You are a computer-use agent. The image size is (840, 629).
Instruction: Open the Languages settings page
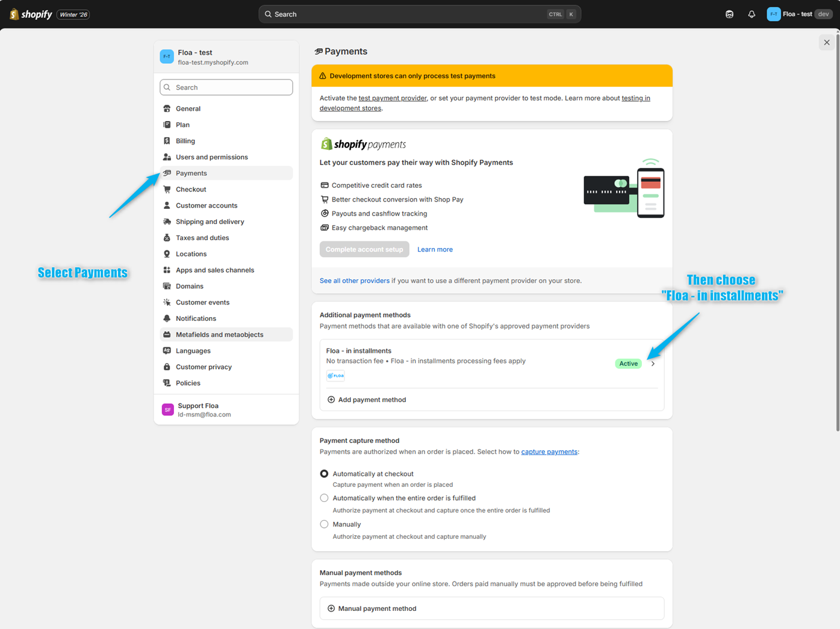pos(226,351)
